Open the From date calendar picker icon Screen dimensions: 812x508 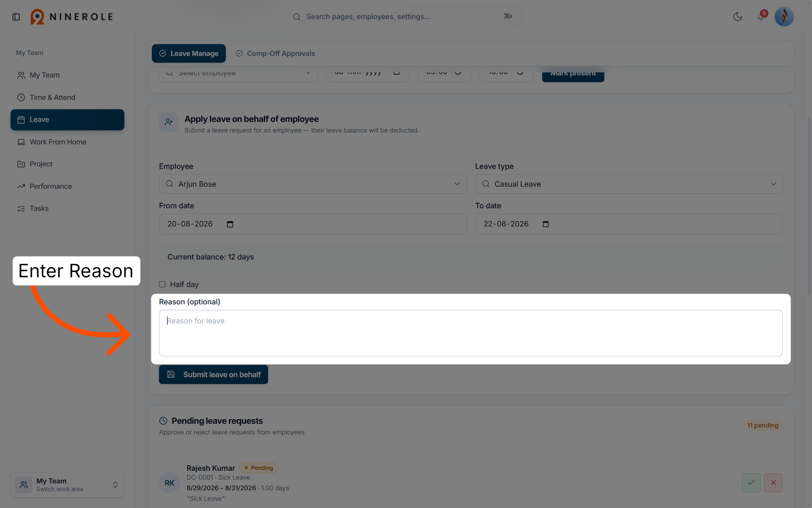[x=230, y=224]
